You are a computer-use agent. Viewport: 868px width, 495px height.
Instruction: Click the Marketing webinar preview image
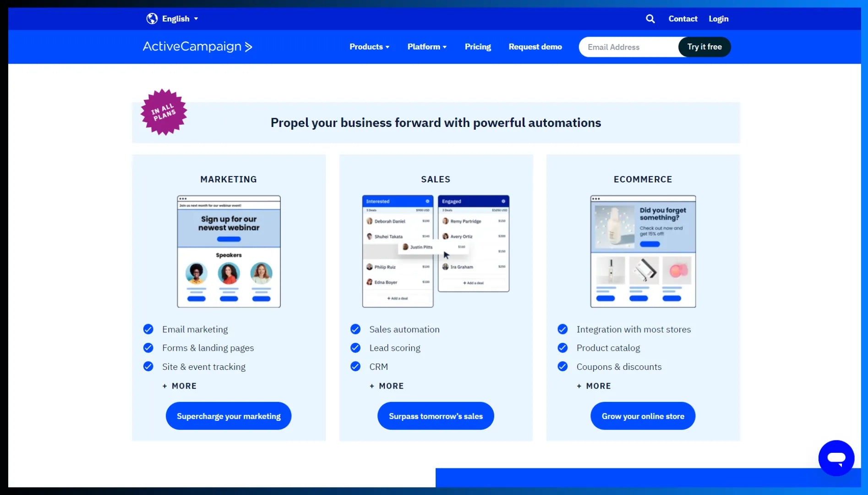[x=229, y=251]
